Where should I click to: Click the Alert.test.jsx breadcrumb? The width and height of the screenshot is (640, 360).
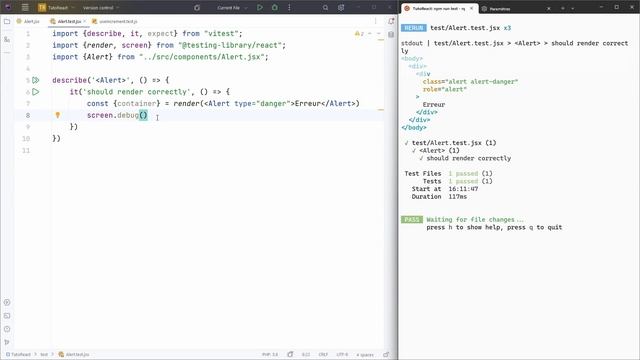tap(74, 354)
